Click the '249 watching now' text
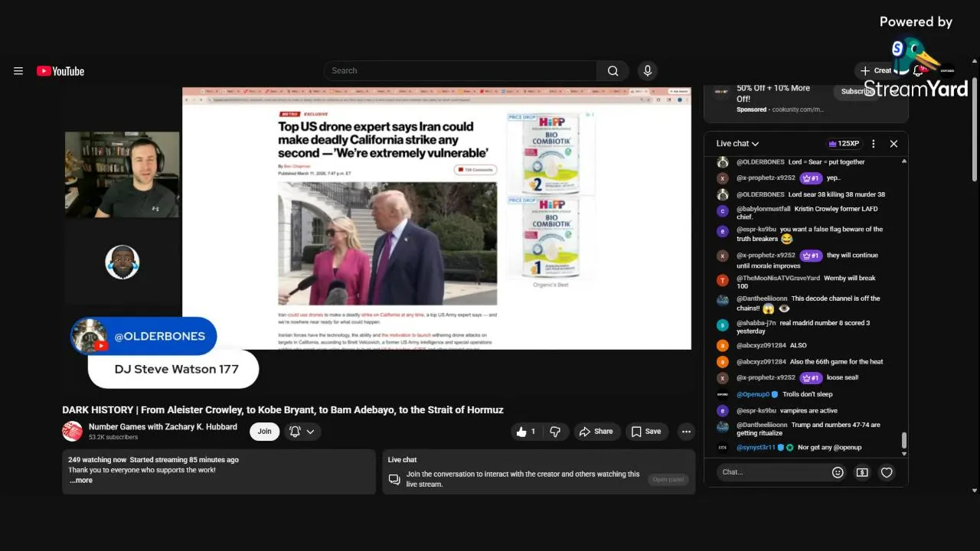 point(97,460)
